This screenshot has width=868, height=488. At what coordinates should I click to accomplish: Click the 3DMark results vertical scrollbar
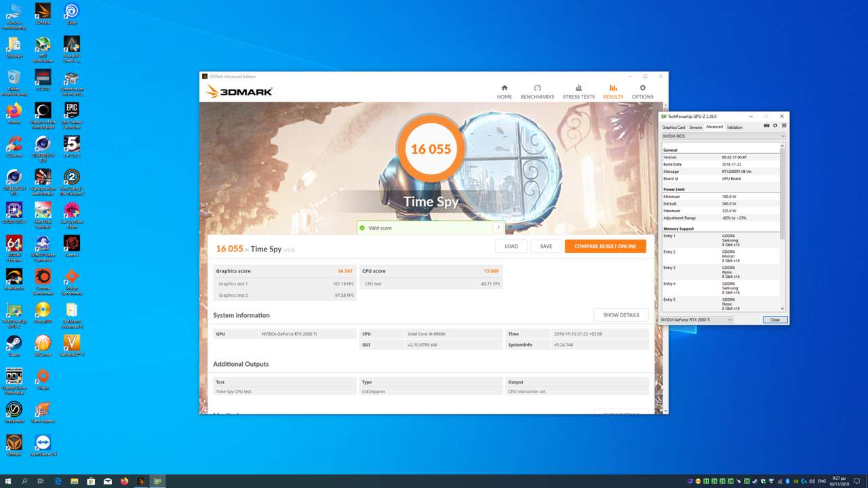[x=665, y=259]
